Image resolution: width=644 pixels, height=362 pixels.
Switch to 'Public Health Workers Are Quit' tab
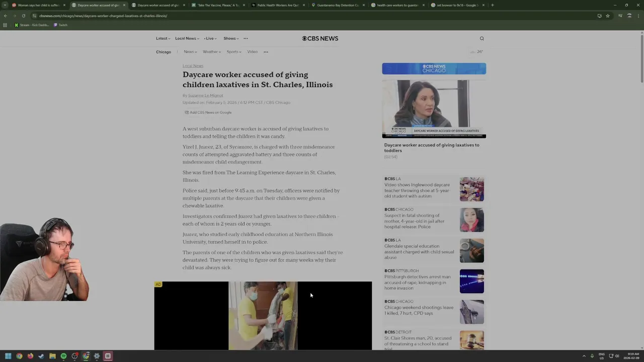[x=278, y=5]
